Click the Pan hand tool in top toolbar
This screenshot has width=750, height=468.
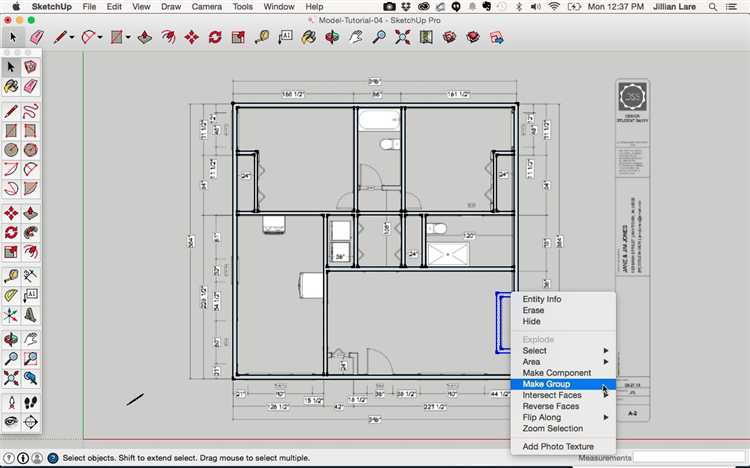pyautogui.click(x=356, y=37)
